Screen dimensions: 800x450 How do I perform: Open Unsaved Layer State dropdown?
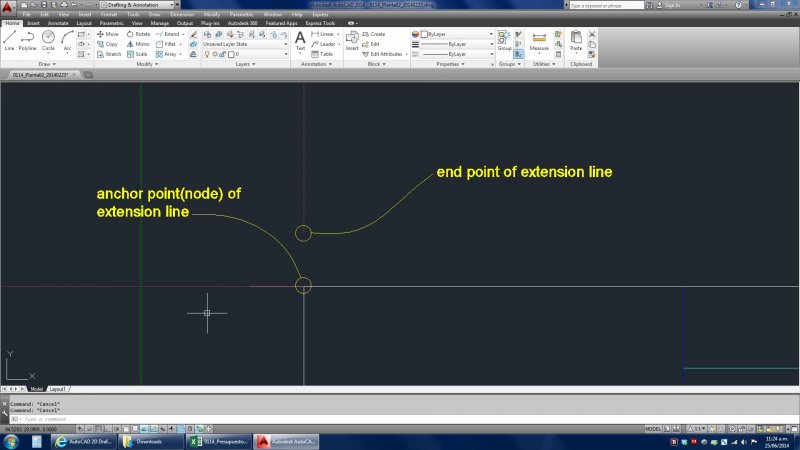tap(245, 44)
